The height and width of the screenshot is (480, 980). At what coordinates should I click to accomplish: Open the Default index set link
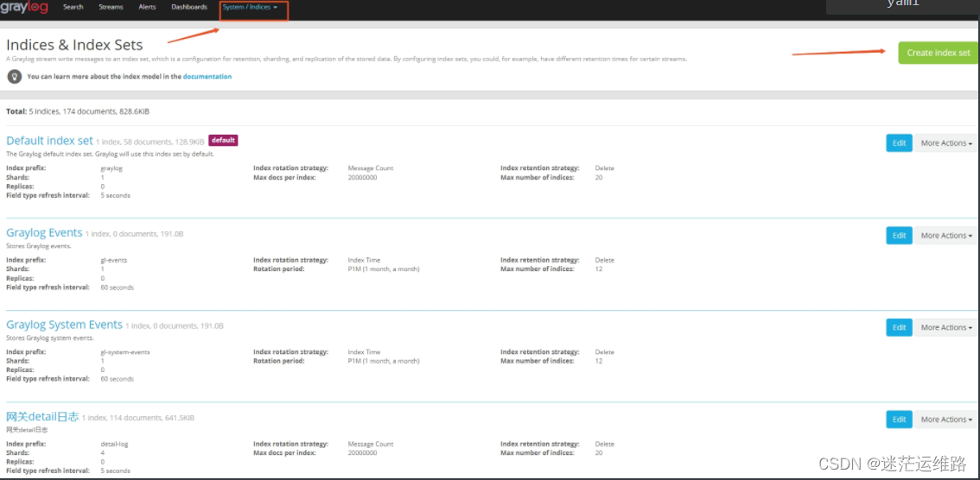pos(49,141)
